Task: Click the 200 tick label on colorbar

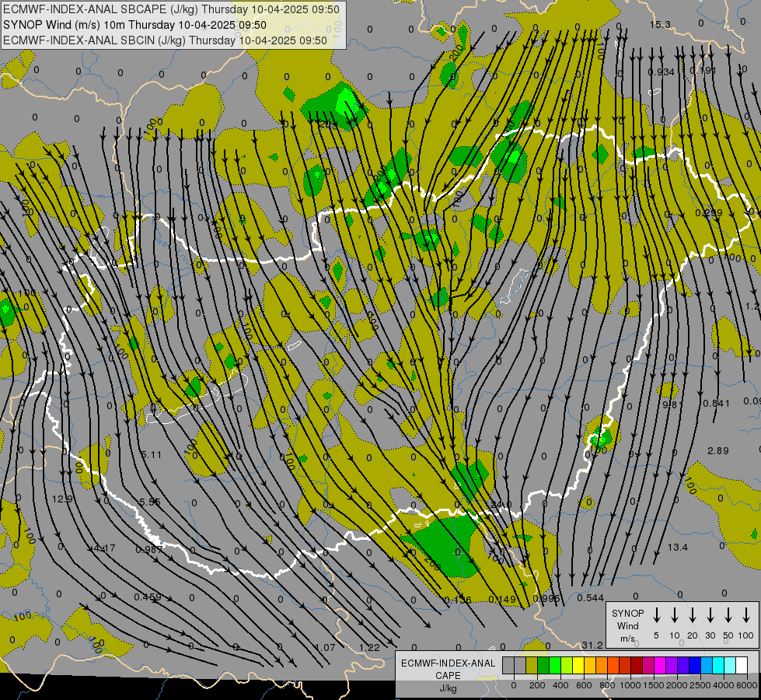Action: tap(537, 685)
